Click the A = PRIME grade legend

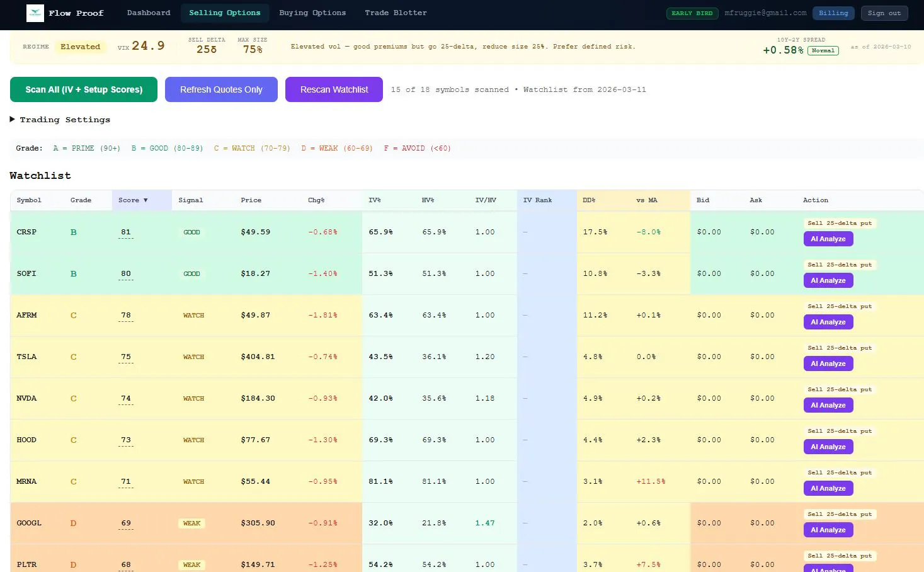[86, 149]
